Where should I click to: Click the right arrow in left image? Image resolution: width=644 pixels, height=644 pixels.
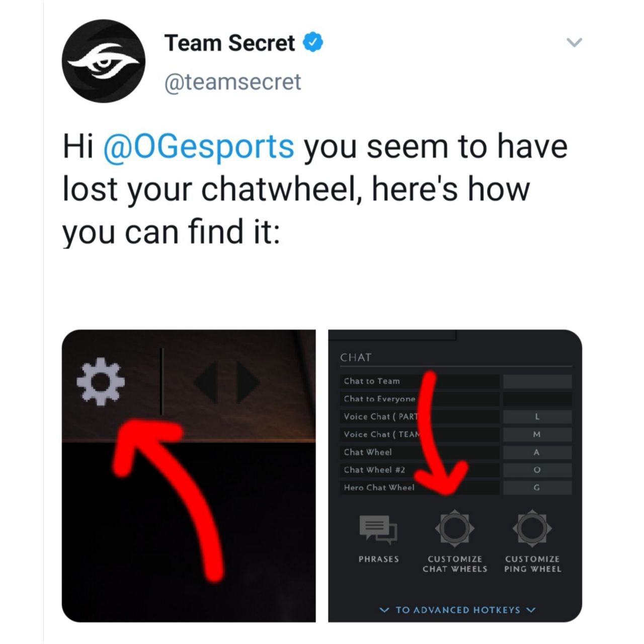(x=248, y=383)
